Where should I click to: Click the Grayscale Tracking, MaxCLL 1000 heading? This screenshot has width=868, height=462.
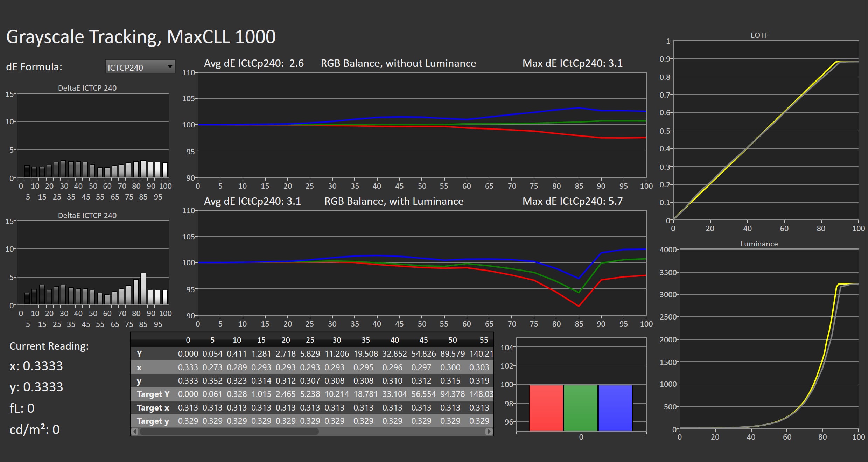pos(141,37)
